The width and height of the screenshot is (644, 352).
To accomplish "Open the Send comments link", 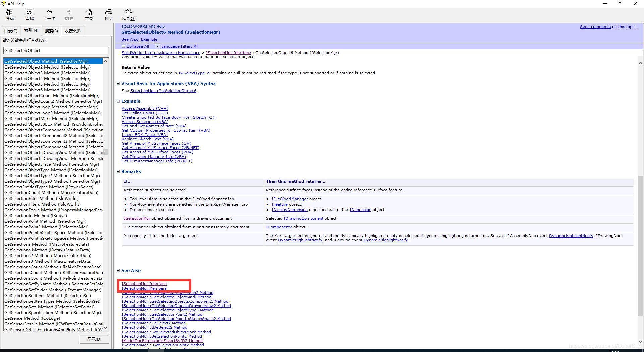I will point(595,27).
